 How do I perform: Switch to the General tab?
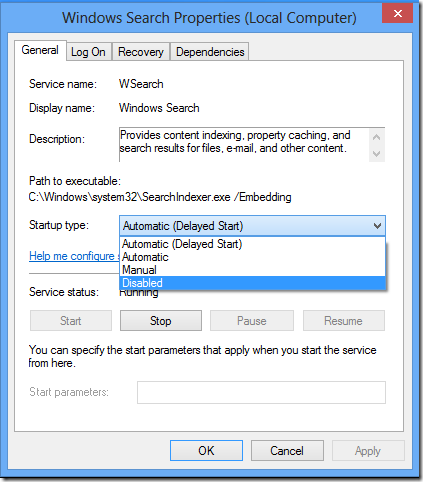40,50
